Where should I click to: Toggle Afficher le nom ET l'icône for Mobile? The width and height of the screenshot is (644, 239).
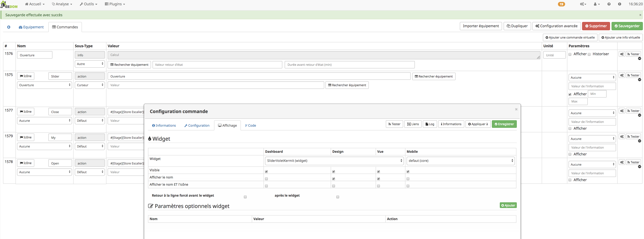pos(408,186)
